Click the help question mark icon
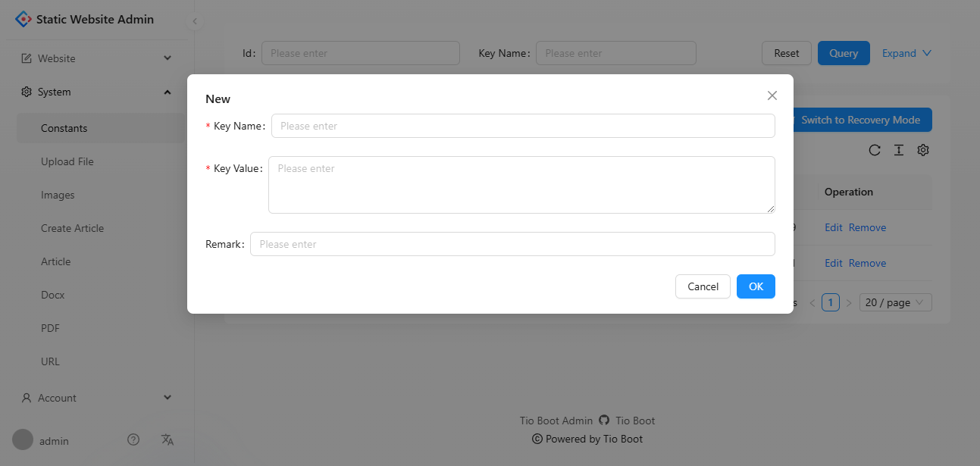Viewport: 980px width, 466px height. pos(133,439)
